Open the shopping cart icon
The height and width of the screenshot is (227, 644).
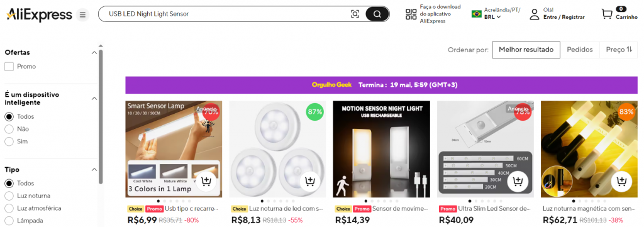(x=607, y=14)
